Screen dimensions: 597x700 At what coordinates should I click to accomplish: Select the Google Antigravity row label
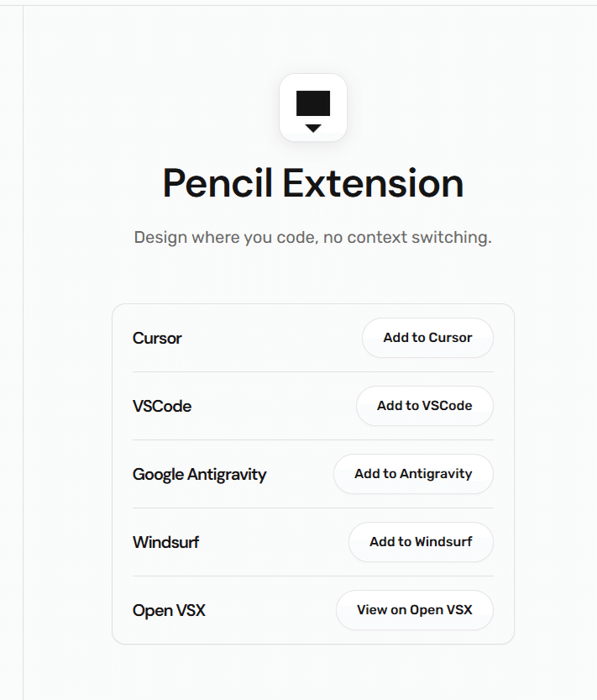pyautogui.click(x=199, y=475)
